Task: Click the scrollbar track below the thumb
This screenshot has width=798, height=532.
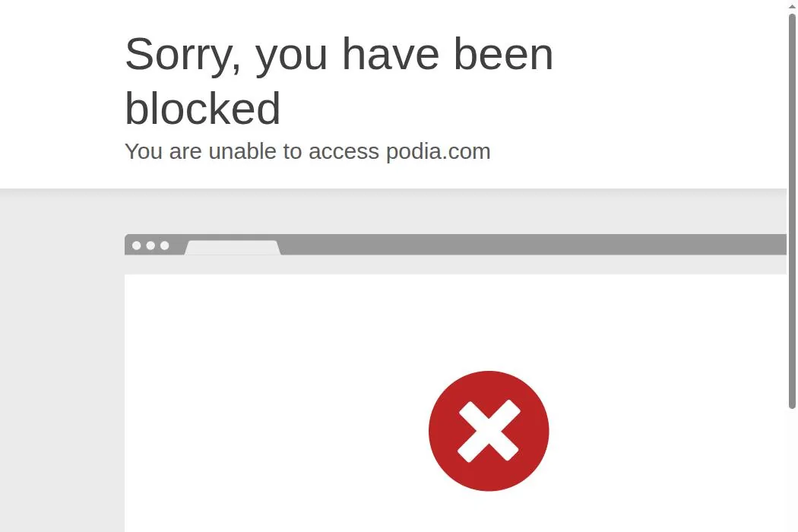Action: point(792,471)
